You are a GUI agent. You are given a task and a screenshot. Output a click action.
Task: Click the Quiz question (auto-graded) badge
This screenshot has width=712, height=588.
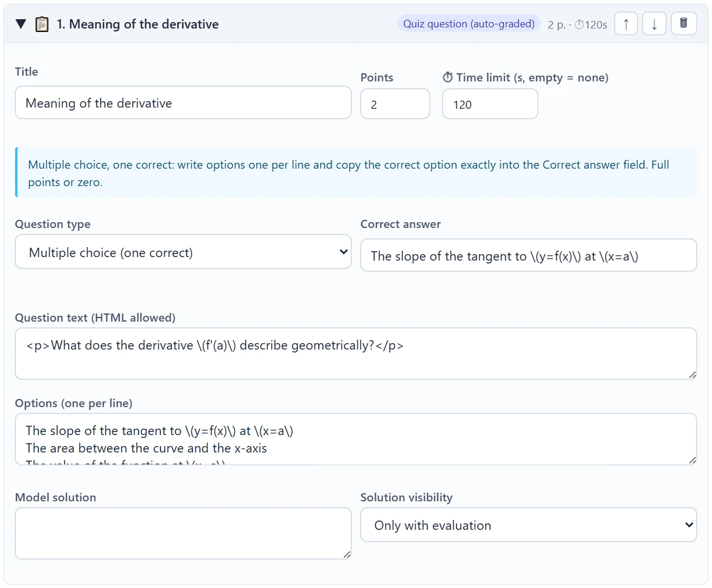(x=469, y=24)
